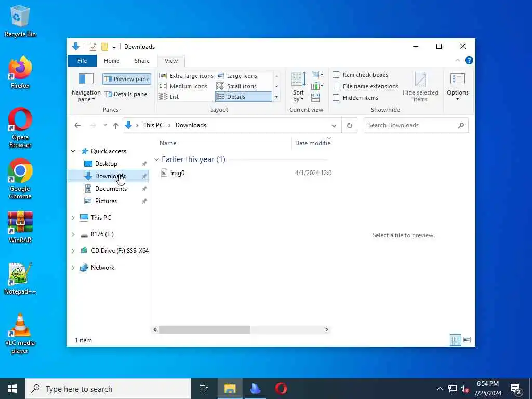Click the horizontal scrollbar right arrow
The width and height of the screenshot is (532, 399).
click(x=326, y=329)
